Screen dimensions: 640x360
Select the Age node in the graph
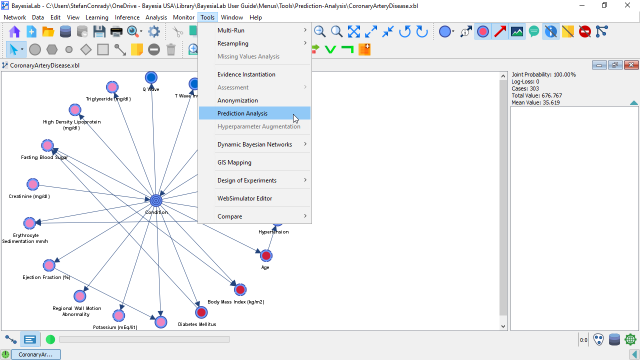[266, 256]
